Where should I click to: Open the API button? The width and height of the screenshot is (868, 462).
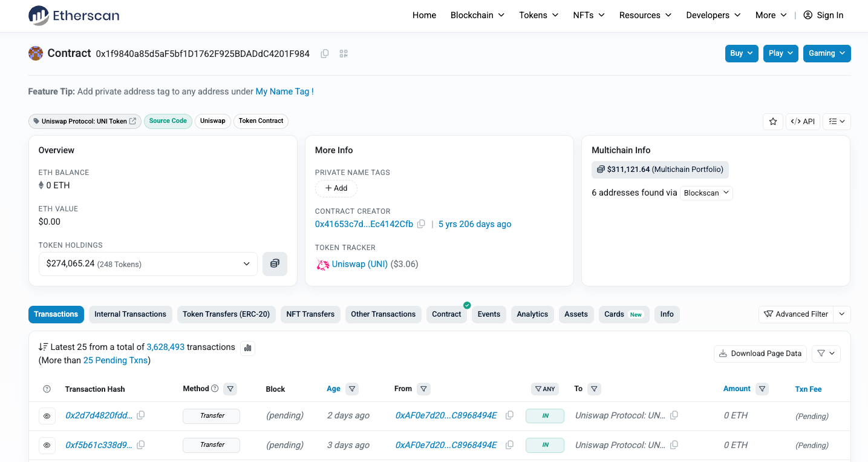803,122
